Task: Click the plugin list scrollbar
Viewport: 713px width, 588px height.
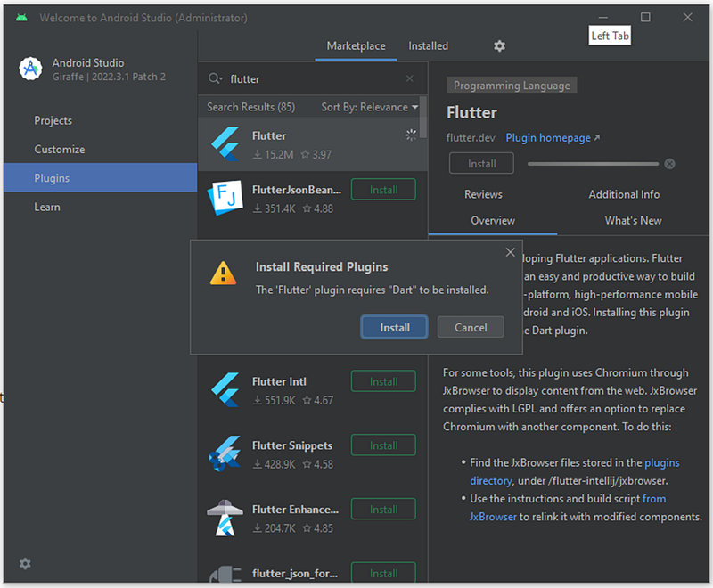Action: [x=423, y=117]
